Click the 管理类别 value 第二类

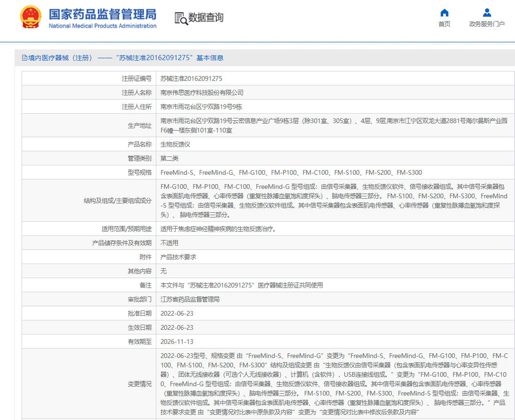(169, 158)
